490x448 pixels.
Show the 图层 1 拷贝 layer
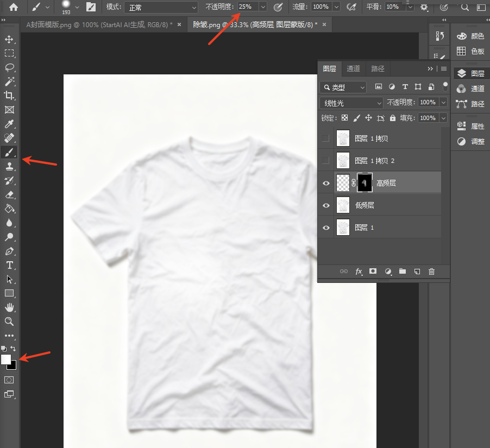[x=325, y=138]
